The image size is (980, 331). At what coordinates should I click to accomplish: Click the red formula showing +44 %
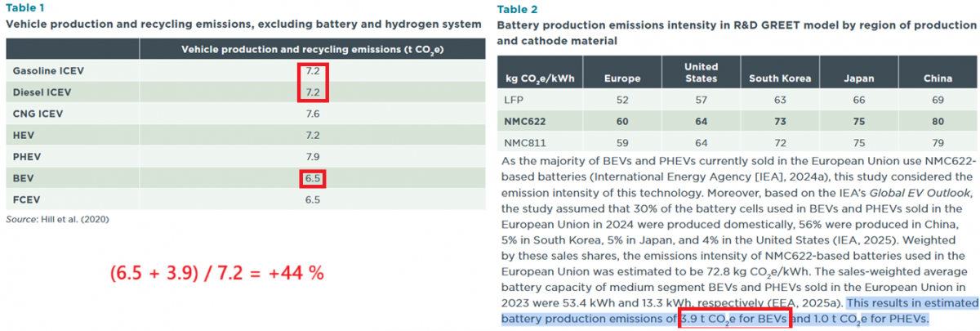[x=217, y=273]
